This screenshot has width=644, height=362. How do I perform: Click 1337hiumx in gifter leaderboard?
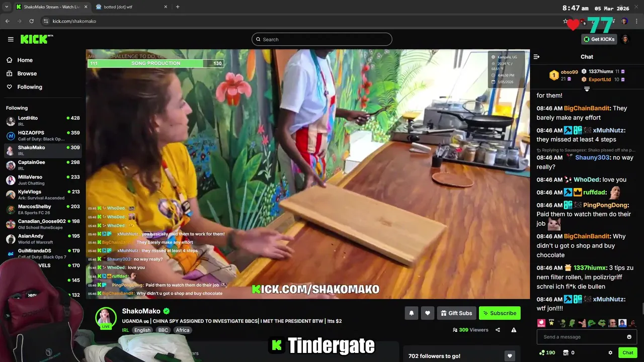point(601,71)
